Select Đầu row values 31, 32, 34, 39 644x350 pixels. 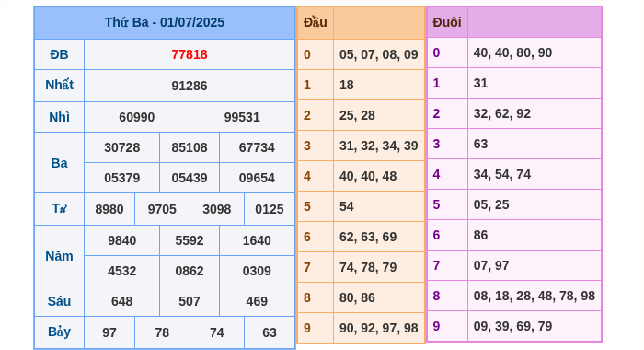tap(379, 146)
